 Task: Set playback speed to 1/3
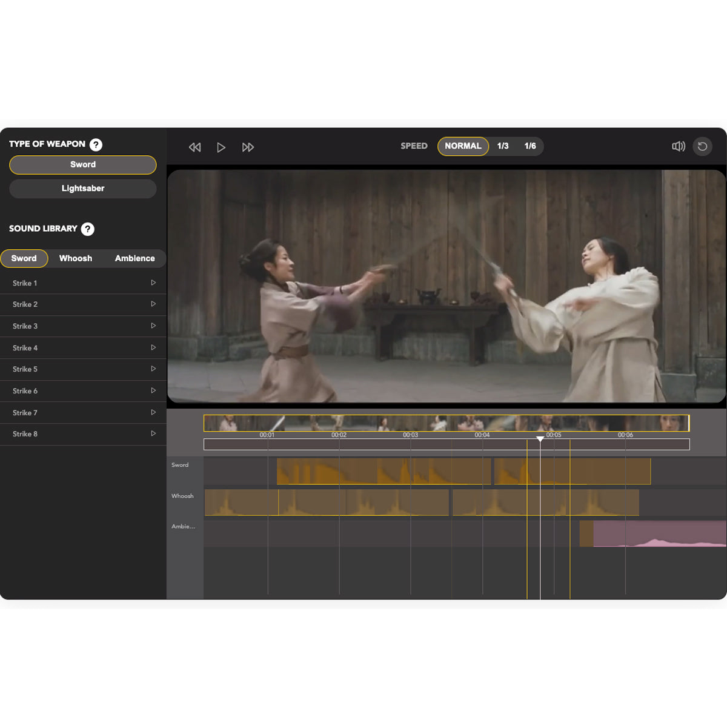tap(503, 146)
